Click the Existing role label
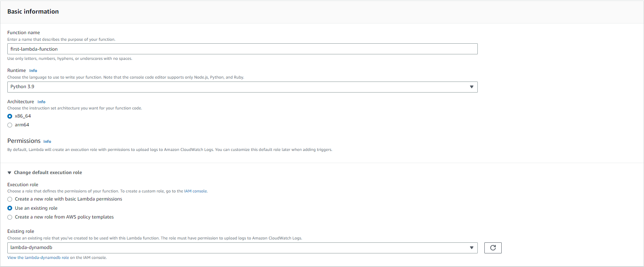This screenshot has width=644, height=267. click(21, 231)
